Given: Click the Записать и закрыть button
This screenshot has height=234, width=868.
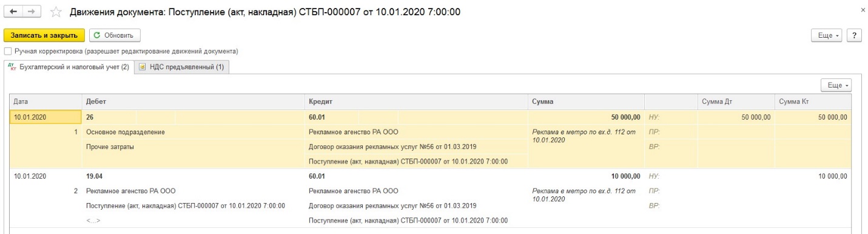Looking at the screenshot, I should point(44,36).
